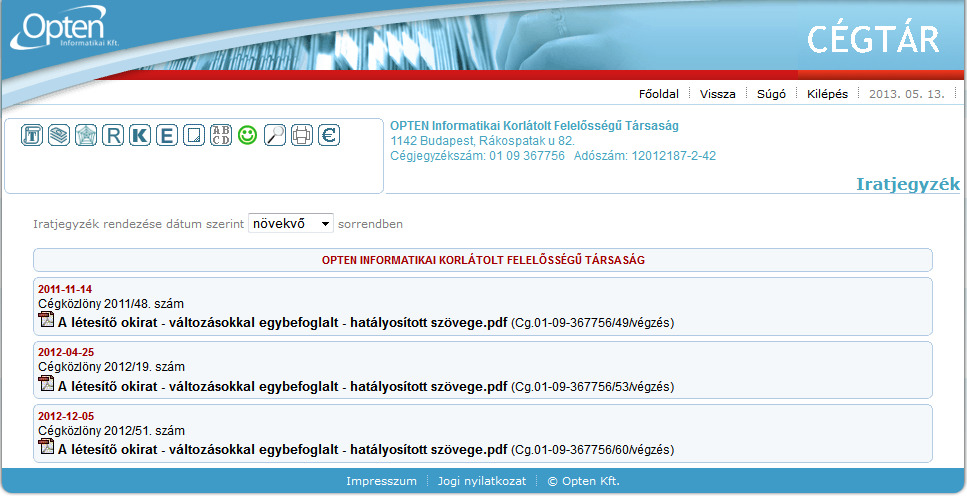967x496 pixels.
Task: Select the 'R' toolbar icon
Action: pos(113,135)
